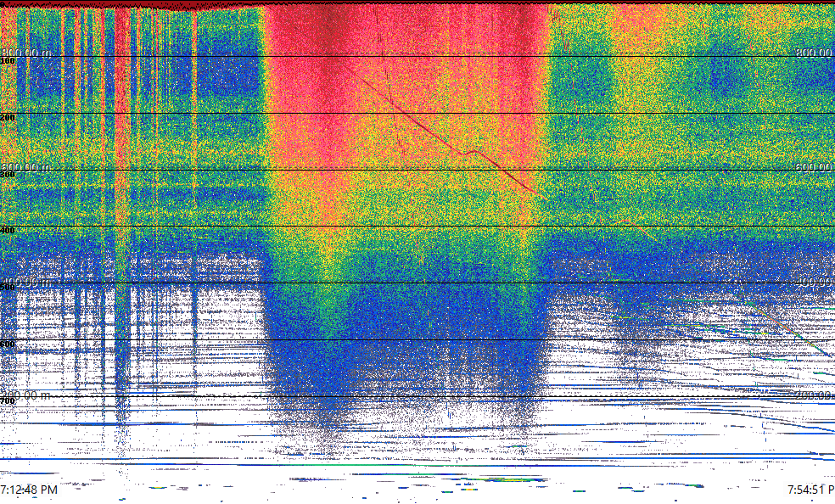The image size is (835, 504).
Task: Click the bold '200' gridline label
Action: 8,117
